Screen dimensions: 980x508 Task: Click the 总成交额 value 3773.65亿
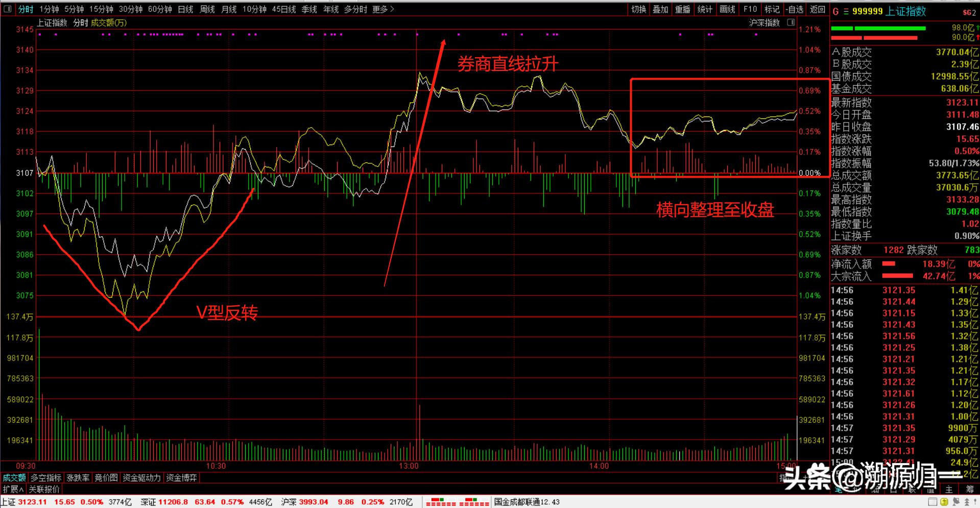pos(958,176)
